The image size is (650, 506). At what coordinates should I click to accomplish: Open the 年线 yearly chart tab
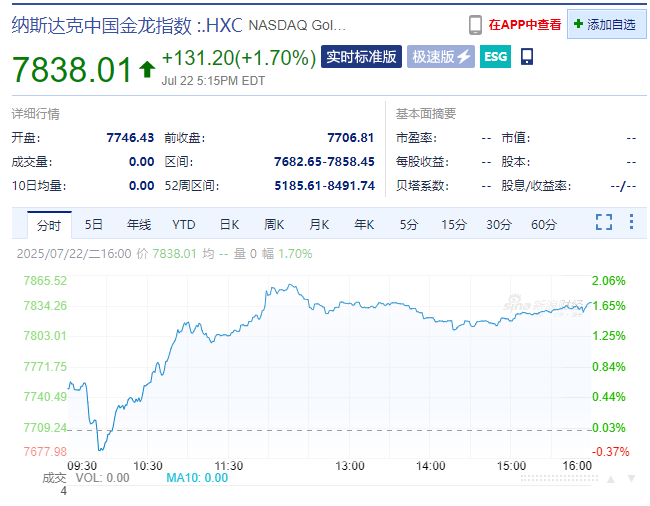(x=139, y=224)
